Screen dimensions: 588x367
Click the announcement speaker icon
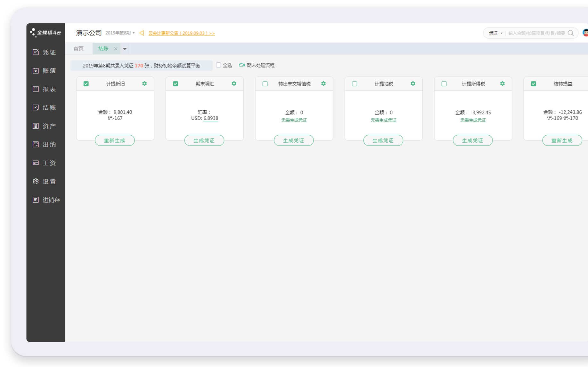coord(142,33)
